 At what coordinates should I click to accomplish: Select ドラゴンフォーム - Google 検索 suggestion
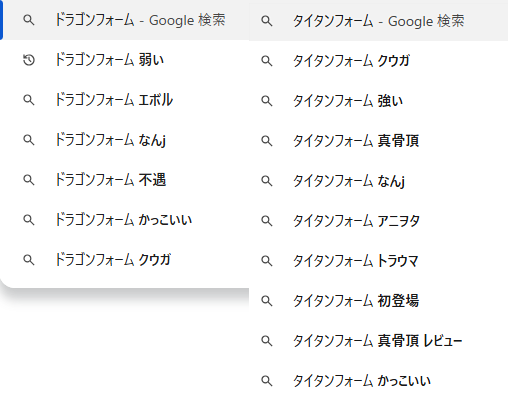(125, 20)
